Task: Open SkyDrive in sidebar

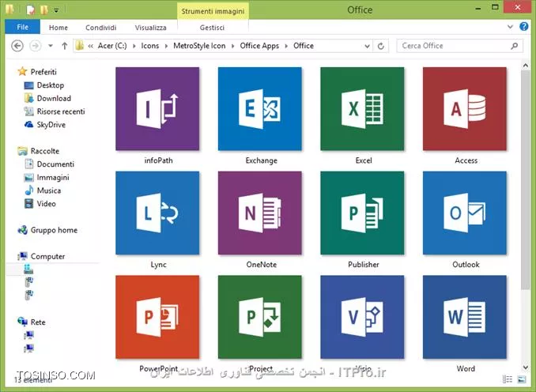Action: 51,125
